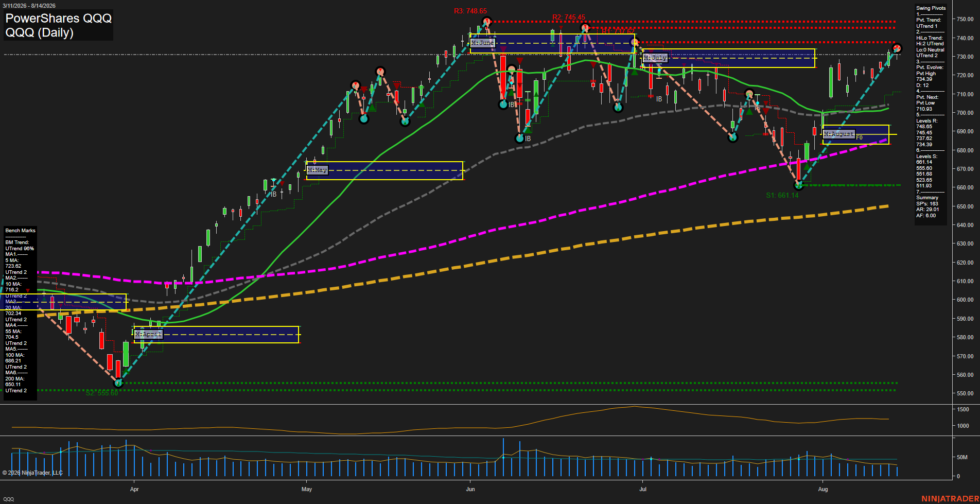Click the "Hi:2 UTrend" entry
Image resolution: width=980 pixels, height=504 pixels.
(930, 44)
